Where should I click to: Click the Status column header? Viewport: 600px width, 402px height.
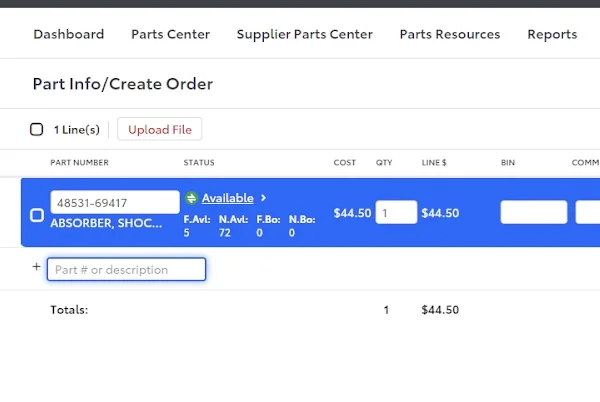[199, 163]
